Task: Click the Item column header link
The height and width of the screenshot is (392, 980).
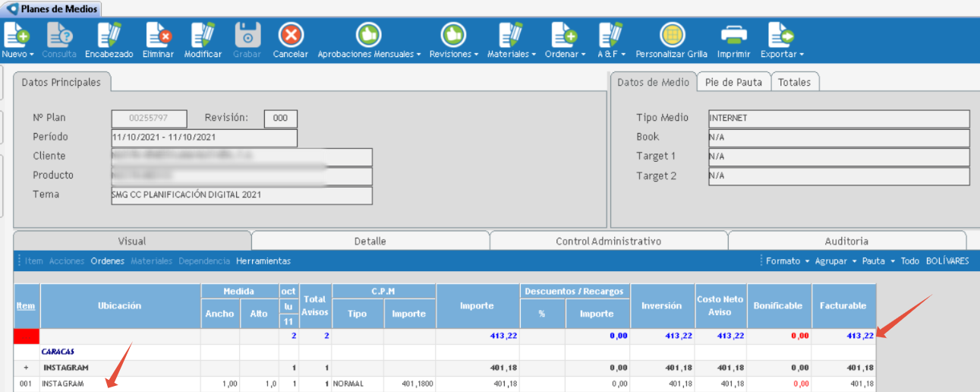Action: click(x=25, y=305)
